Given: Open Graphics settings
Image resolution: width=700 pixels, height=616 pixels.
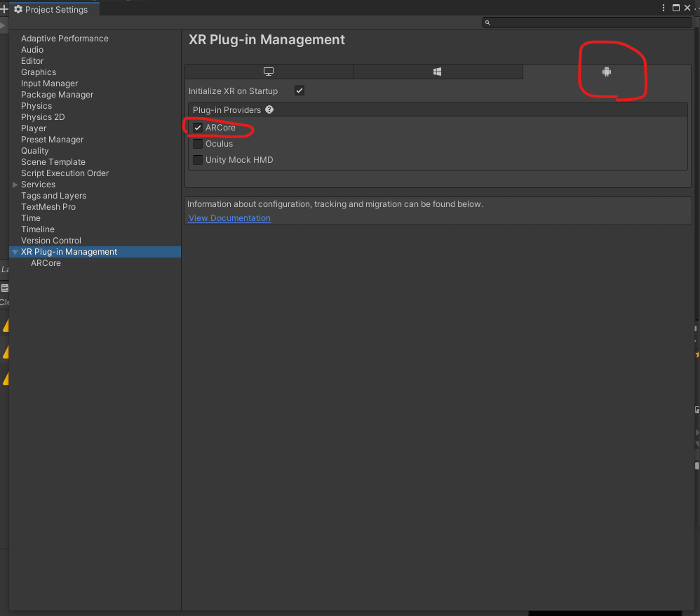Looking at the screenshot, I should click(39, 72).
